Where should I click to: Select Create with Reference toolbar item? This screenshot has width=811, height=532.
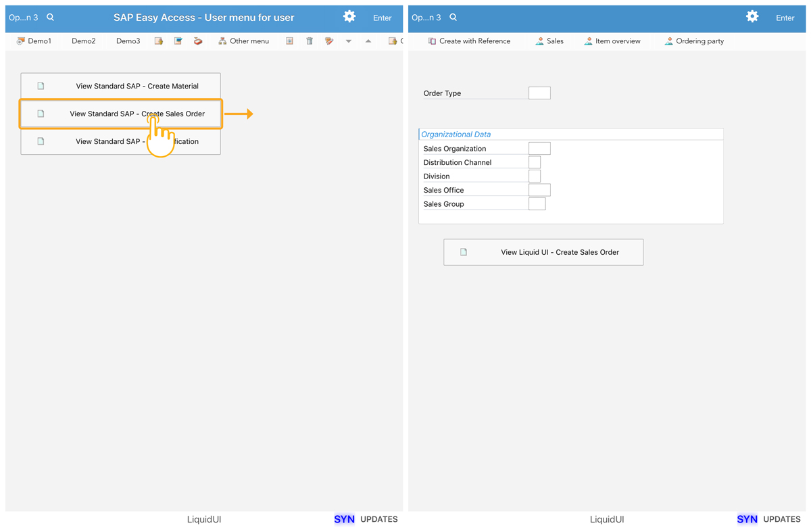pyautogui.click(x=469, y=41)
